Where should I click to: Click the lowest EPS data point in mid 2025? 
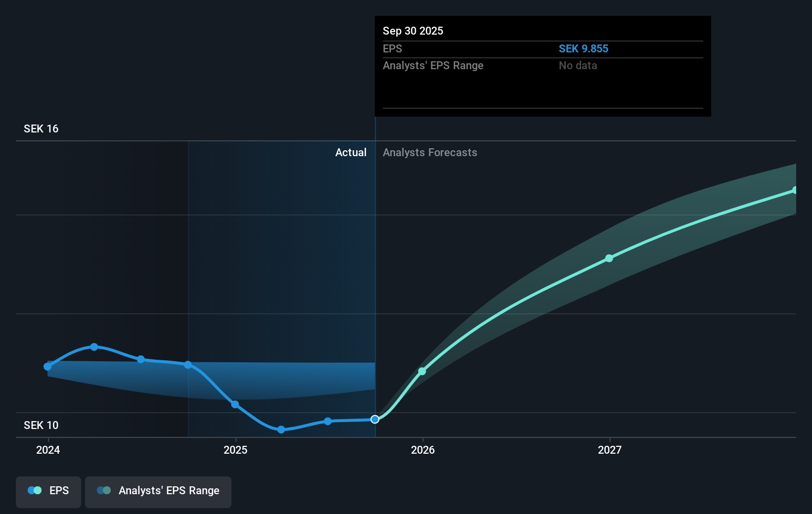281,430
